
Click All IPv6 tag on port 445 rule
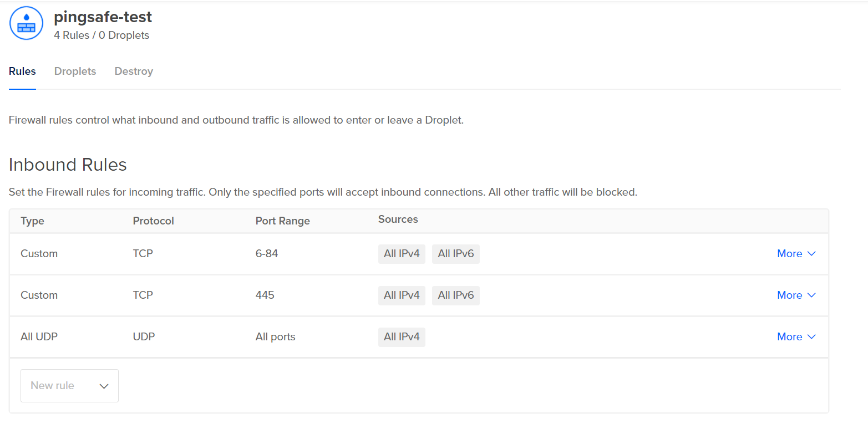pos(455,295)
